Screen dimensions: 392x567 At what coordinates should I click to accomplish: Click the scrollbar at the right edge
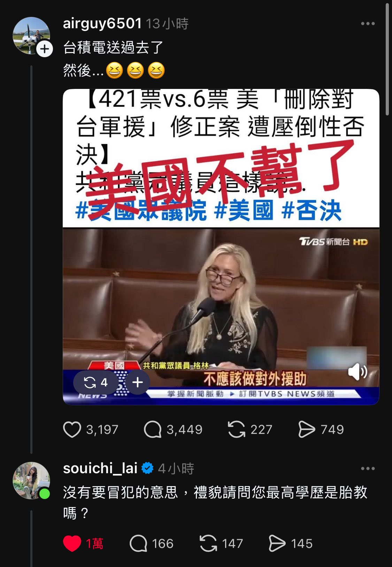pyautogui.click(x=387, y=59)
